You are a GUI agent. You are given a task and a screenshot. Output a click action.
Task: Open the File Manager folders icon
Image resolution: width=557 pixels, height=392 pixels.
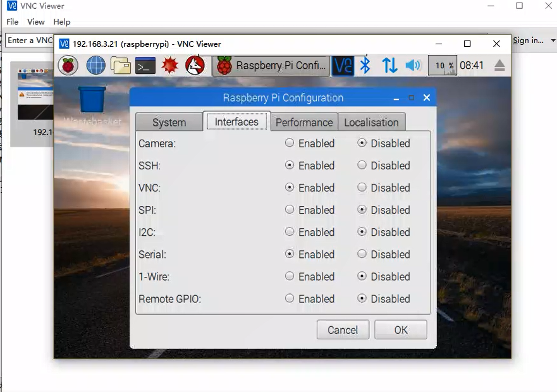120,65
